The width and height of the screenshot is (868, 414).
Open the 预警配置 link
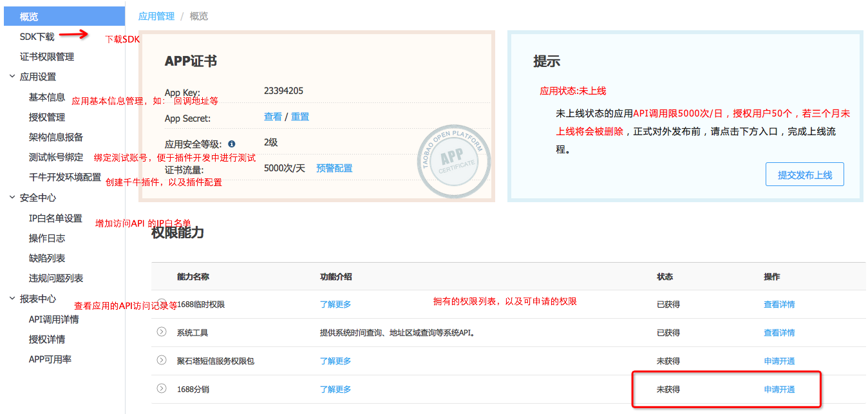334,168
